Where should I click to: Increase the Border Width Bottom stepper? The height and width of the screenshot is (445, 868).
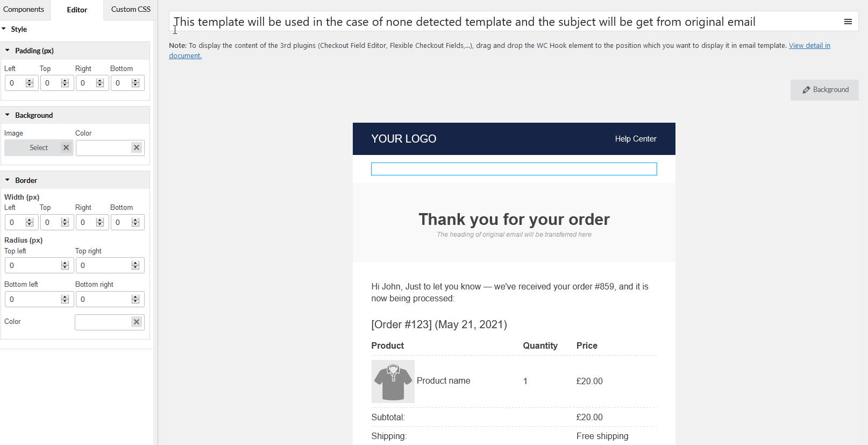pyautogui.click(x=136, y=220)
